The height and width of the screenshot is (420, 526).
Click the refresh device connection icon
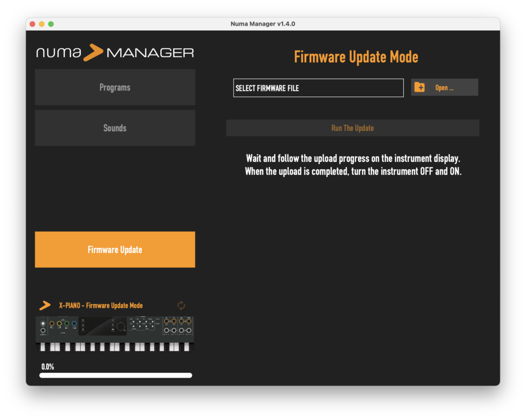click(181, 305)
